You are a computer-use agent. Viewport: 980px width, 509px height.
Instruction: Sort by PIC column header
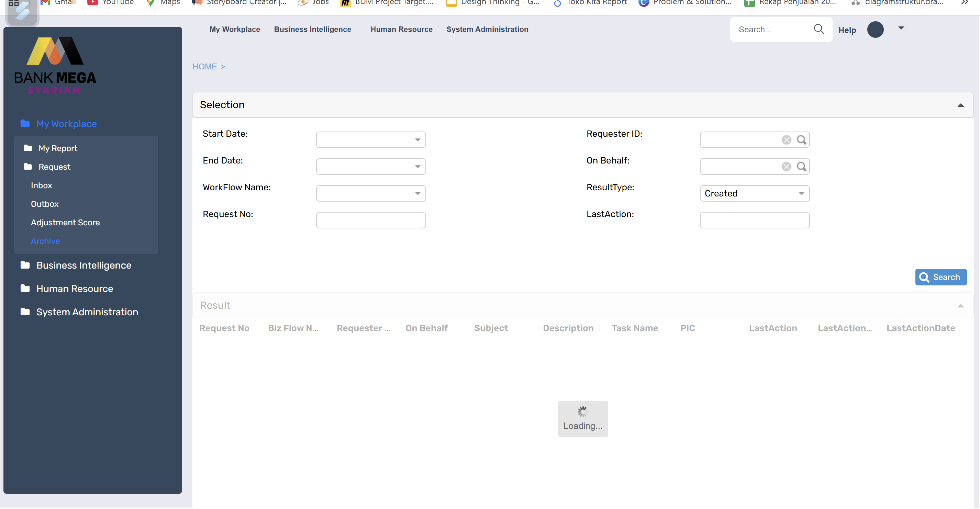pyautogui.click(x=688, y=328)
